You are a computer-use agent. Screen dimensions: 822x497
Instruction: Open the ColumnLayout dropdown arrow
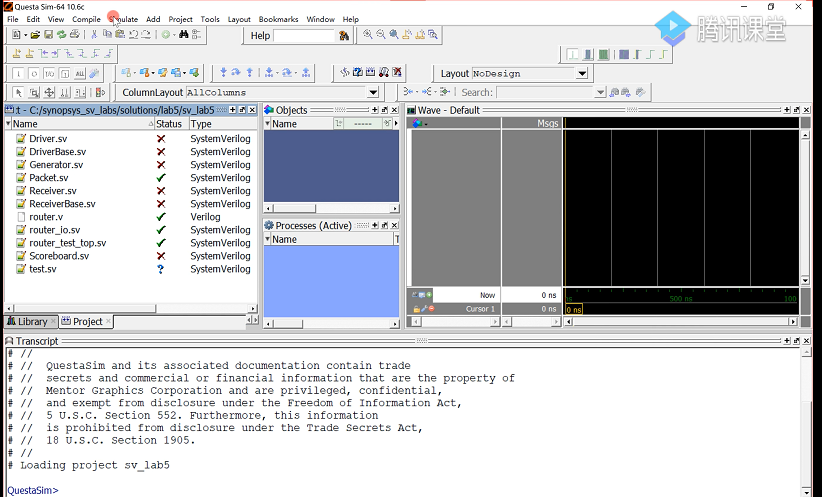373,92
